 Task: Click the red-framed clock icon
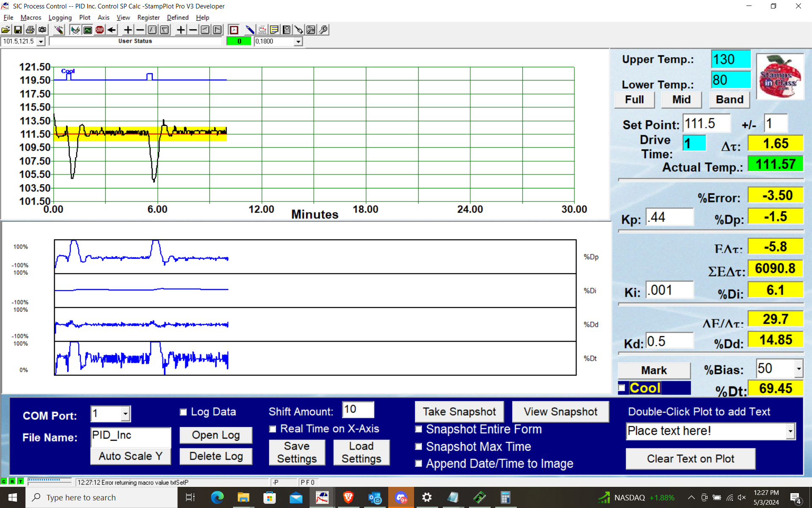click(234, 30)
